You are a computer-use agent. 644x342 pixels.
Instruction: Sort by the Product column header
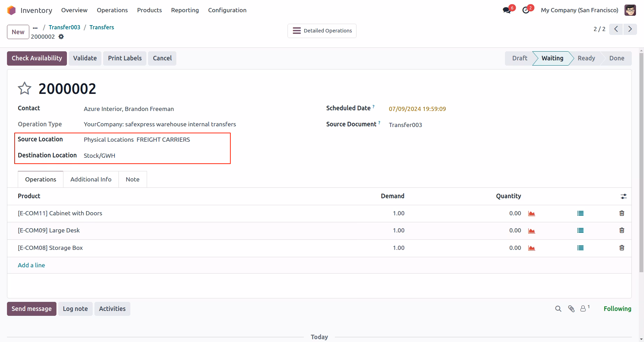point(29,196)
